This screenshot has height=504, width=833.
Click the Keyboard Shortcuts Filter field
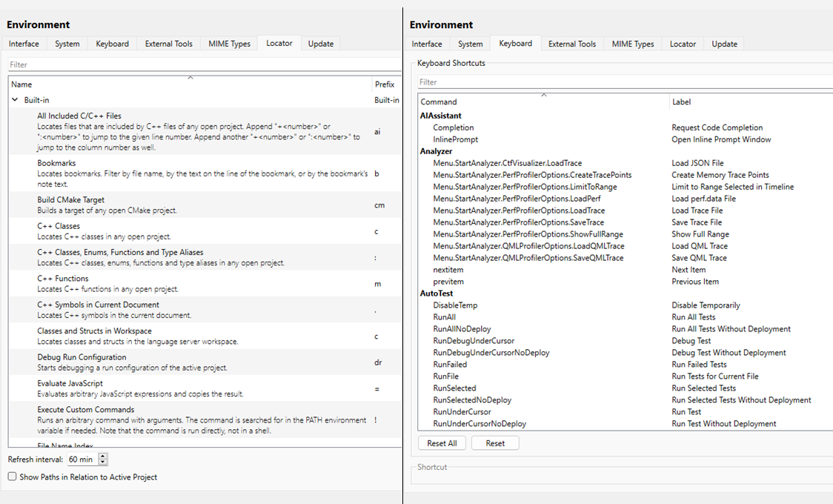coord(623,82)
